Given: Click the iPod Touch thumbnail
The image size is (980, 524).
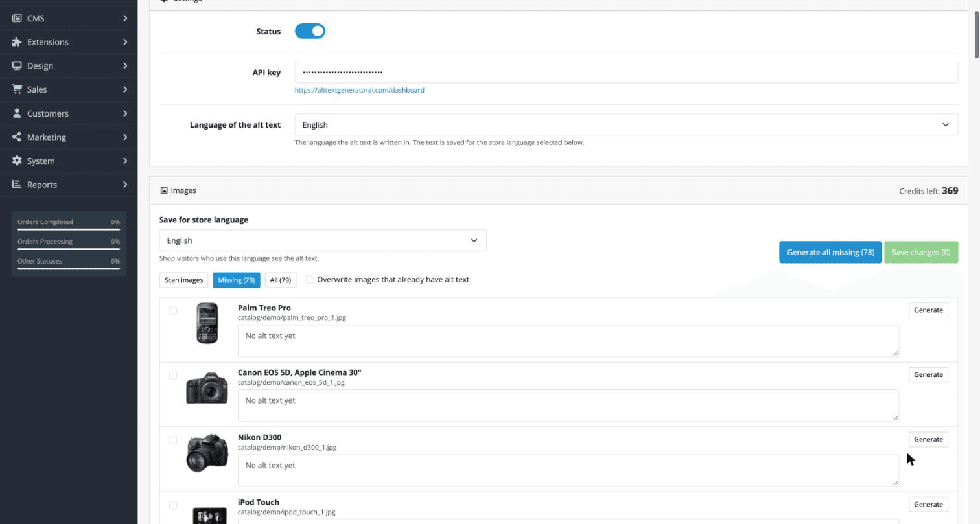Looking at the screenshot, I should click(x=209, y=514).
